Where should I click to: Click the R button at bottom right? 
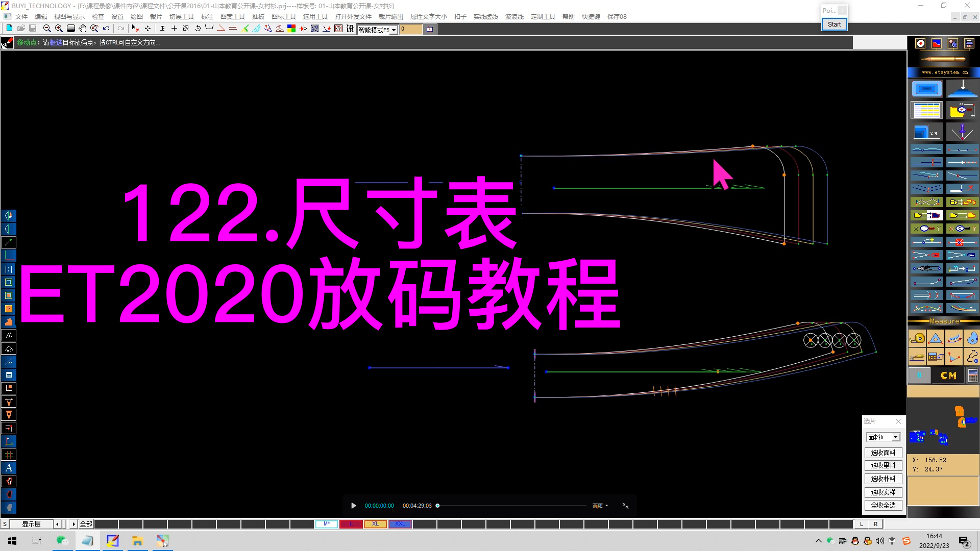pos(876,524)
